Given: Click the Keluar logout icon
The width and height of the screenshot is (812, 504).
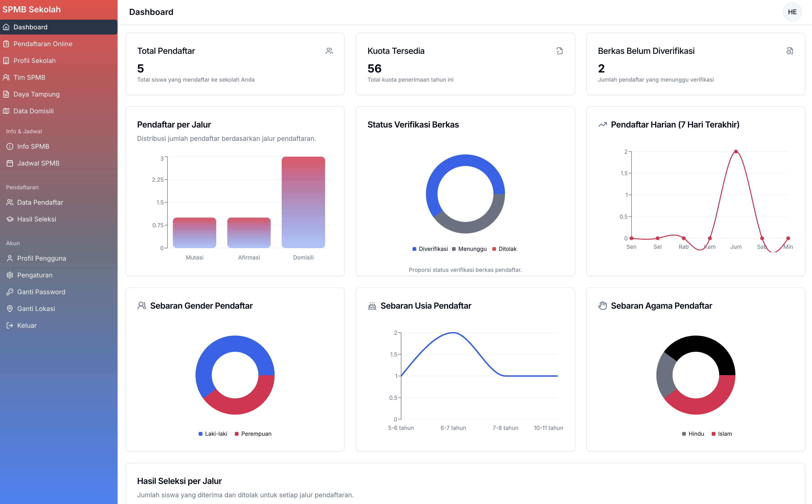Looking at the screenshot, I should pos(9,325).
